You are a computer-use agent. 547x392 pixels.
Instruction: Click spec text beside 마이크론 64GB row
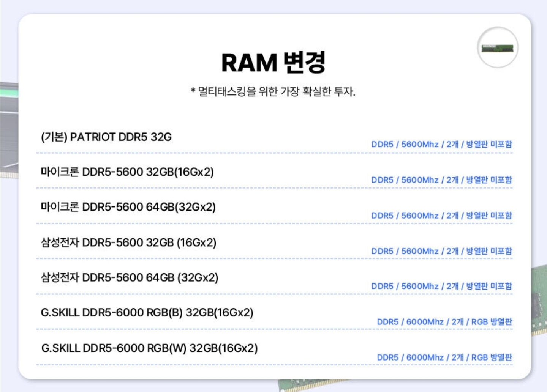point(441,216)
